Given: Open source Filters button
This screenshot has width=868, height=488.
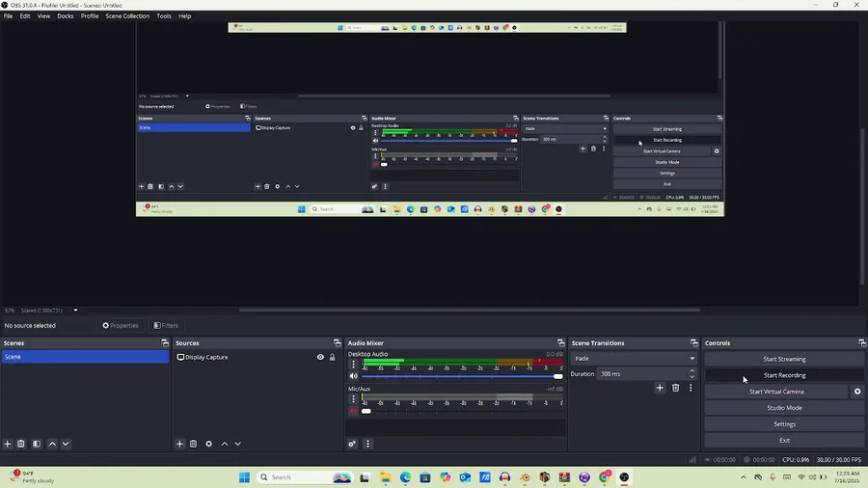Looking at the screenshot, I should (166, 325).
